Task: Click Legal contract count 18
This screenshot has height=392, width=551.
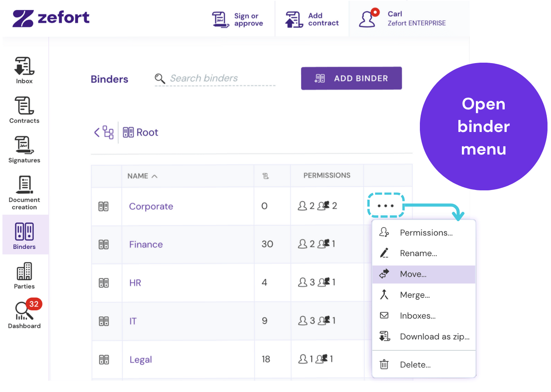Action: 266,359
